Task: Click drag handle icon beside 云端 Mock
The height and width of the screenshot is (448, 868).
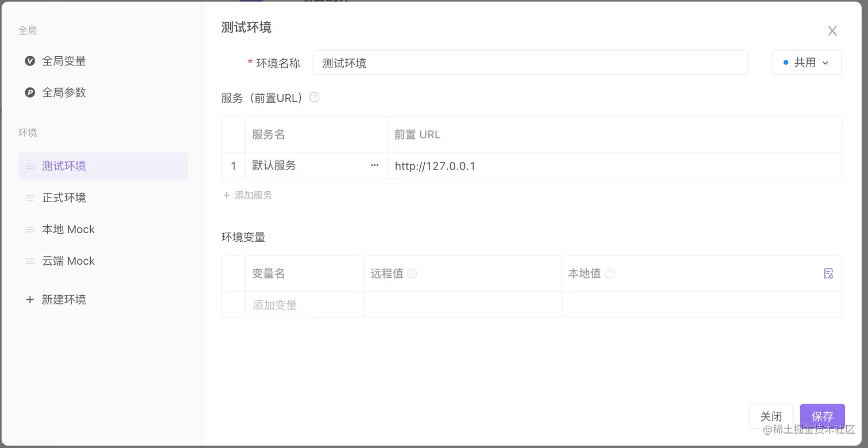Action: pos(30,261)
